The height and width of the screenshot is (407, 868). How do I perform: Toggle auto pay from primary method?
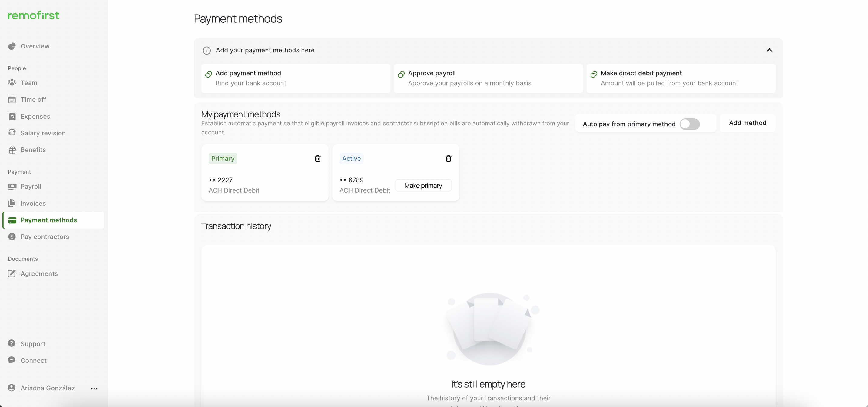689,124
